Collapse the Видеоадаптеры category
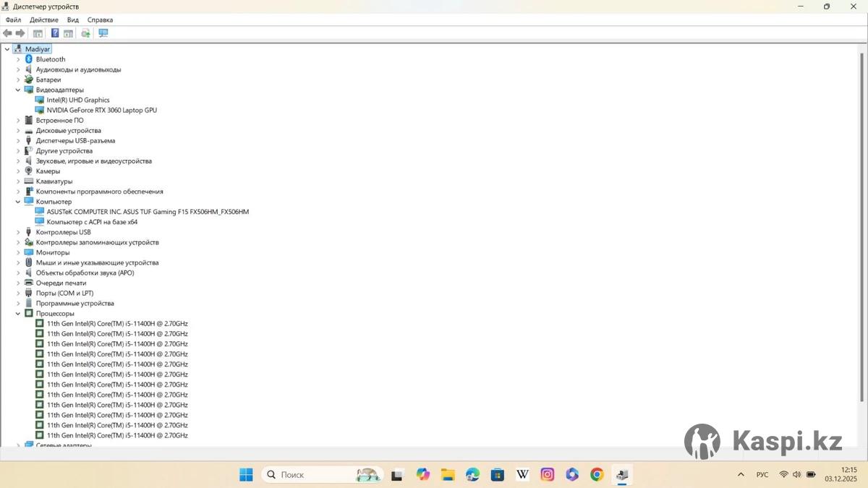The width and height of the screenshot is (868, 488). (18, 90)
